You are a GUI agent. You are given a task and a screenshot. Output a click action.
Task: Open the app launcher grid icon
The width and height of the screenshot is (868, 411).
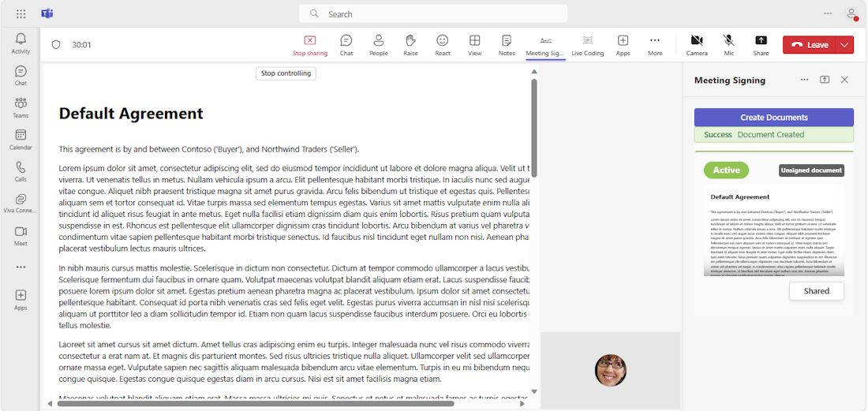(x=21, y=14)
